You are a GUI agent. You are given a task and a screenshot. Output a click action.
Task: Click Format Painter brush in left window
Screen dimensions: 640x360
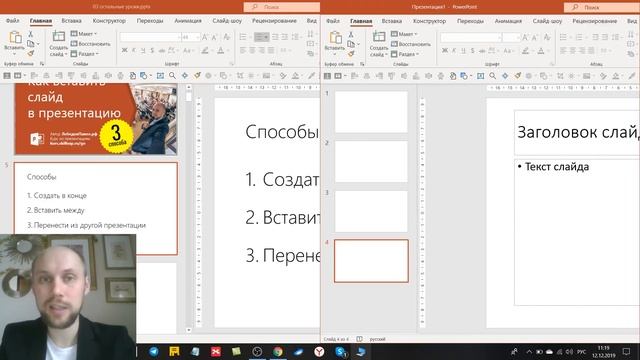31,53
